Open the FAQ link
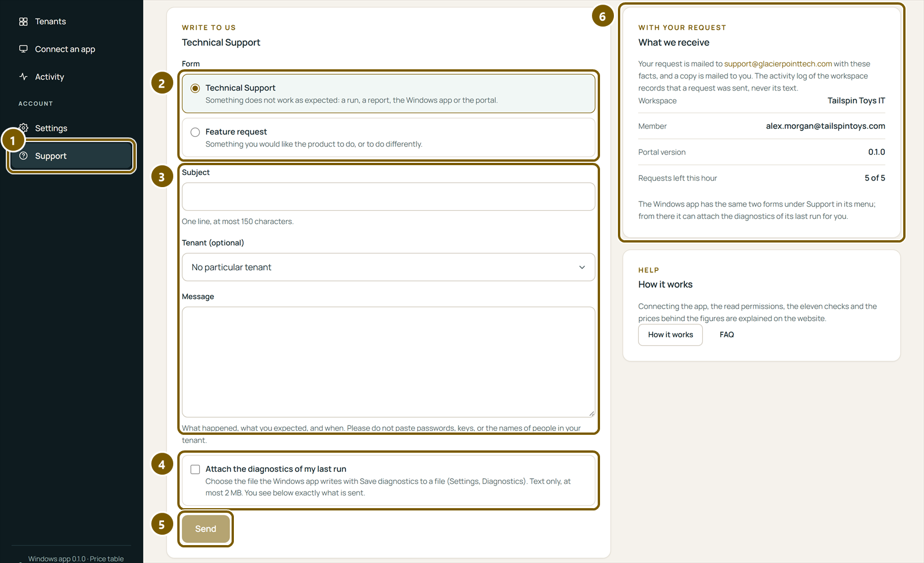 [726, 335]
